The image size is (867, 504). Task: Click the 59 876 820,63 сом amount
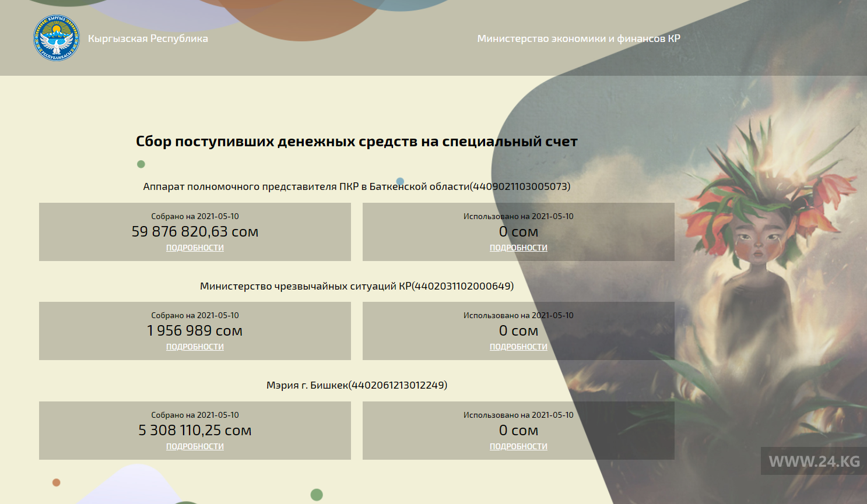[195, 232]
